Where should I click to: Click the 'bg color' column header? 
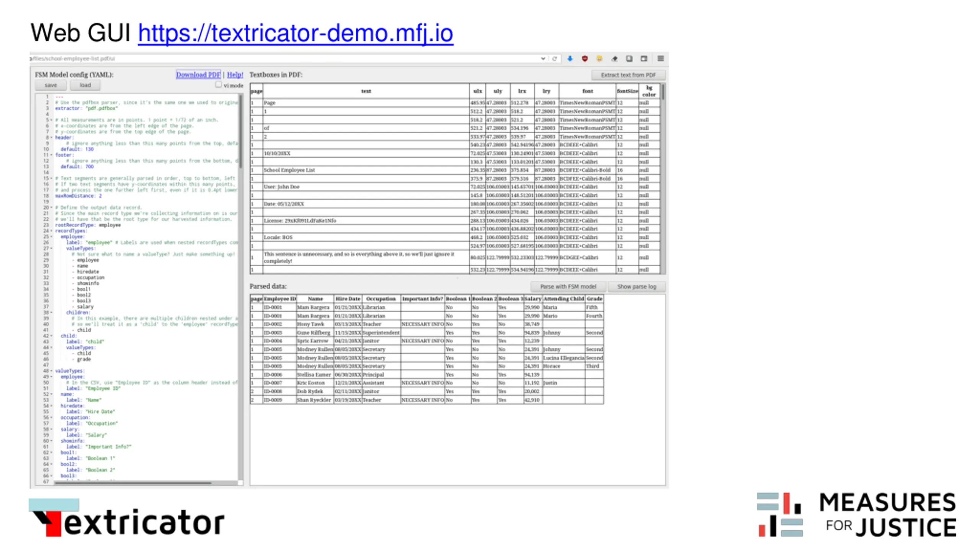649,91
